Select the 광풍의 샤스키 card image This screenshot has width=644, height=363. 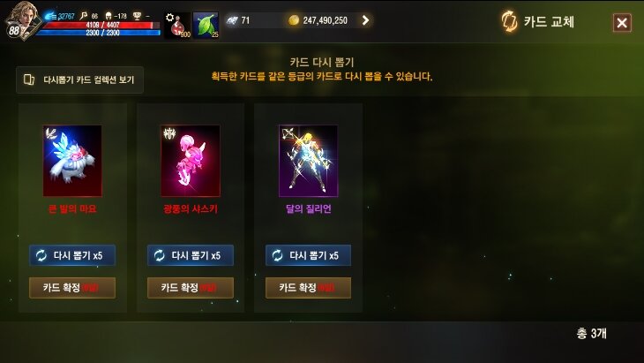[191, 161]
